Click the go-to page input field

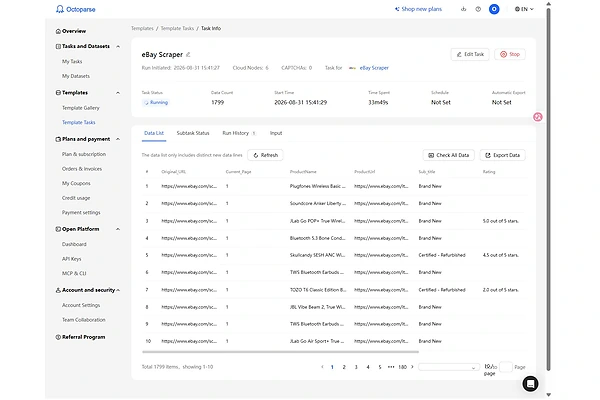click(x=506, y=367)
